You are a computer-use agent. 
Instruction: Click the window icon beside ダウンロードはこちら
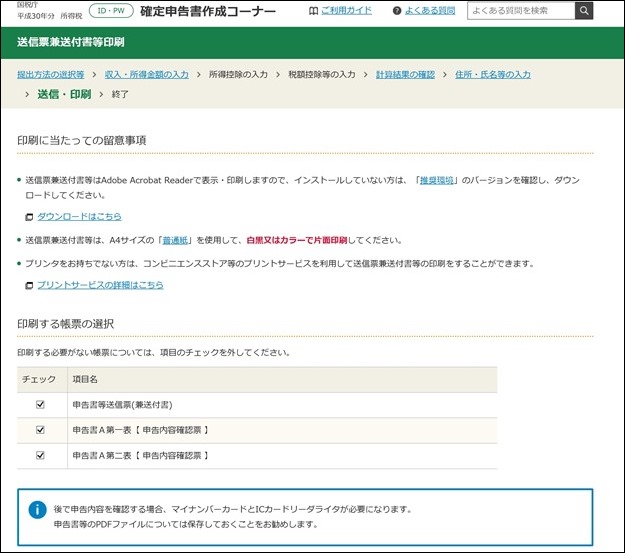[29, 217]
